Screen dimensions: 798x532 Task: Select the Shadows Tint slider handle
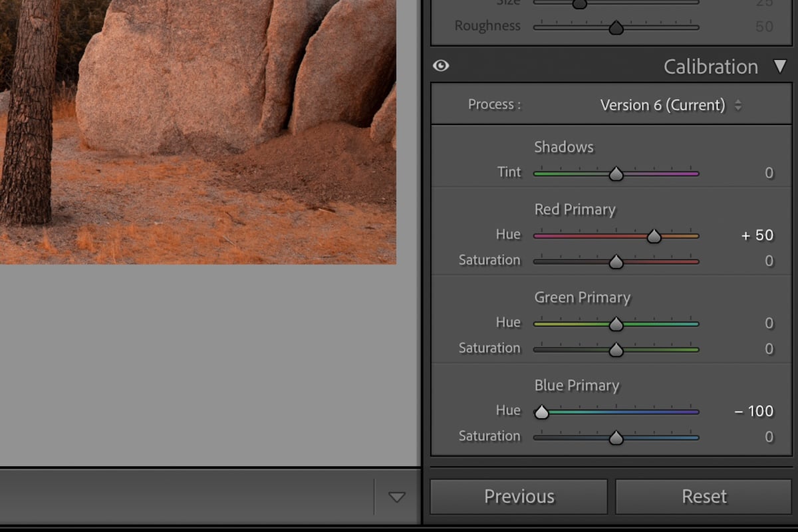(616, 173)
